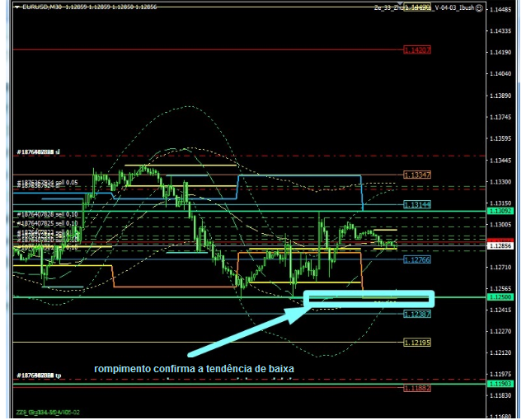Select the red 1.11882 level label
The image size is (526, 420).
(417, 388)
